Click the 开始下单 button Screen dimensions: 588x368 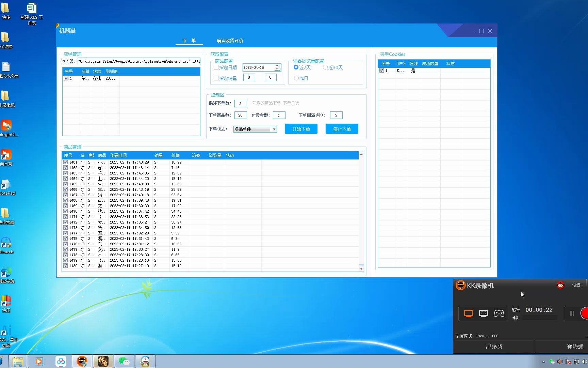coord(301,129)
